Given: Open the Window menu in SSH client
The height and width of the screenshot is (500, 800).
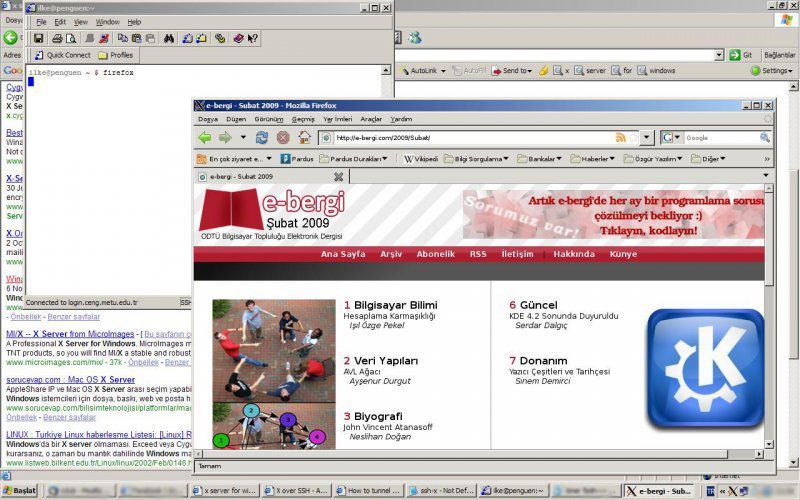Looking at the screenshot, I should (x=107, y=21).
